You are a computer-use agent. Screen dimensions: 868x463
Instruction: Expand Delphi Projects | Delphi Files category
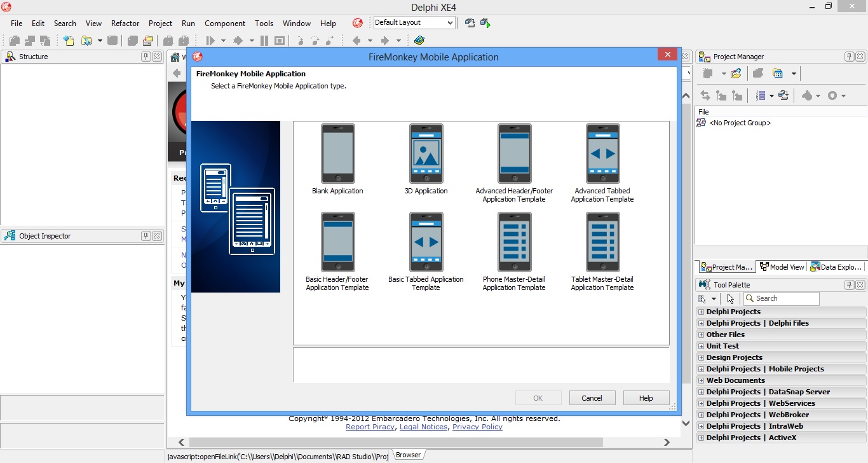point(701,323)
